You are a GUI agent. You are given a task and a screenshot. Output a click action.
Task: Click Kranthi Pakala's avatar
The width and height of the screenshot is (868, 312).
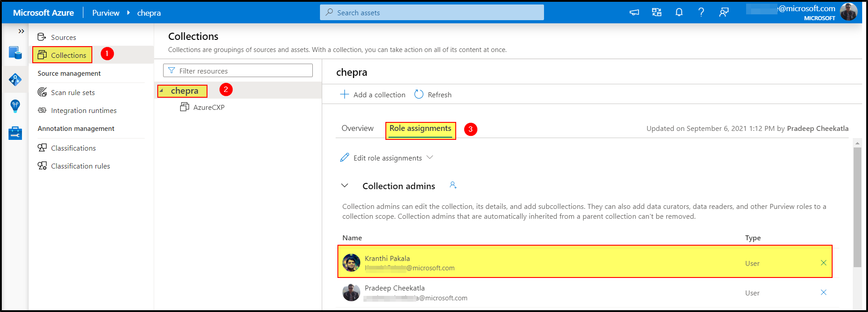pyautogui.click(x=351, y=263)
